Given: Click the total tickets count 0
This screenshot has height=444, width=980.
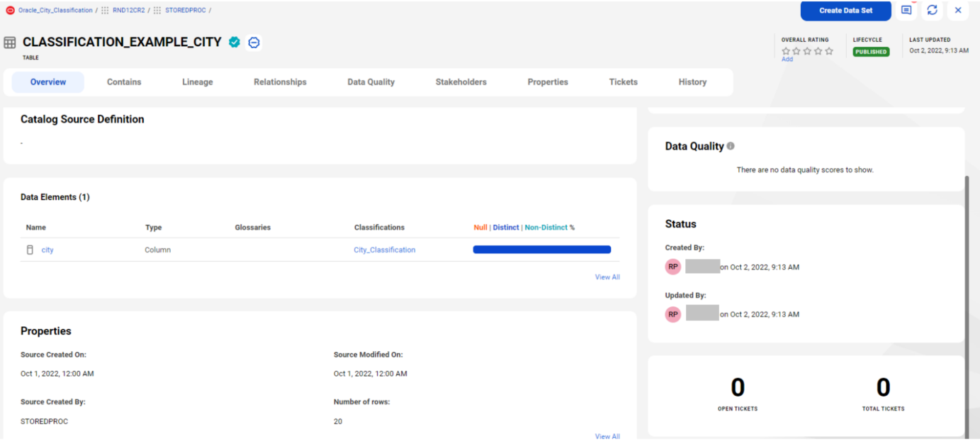Looking at the screenshot, I should click(883, 387).
